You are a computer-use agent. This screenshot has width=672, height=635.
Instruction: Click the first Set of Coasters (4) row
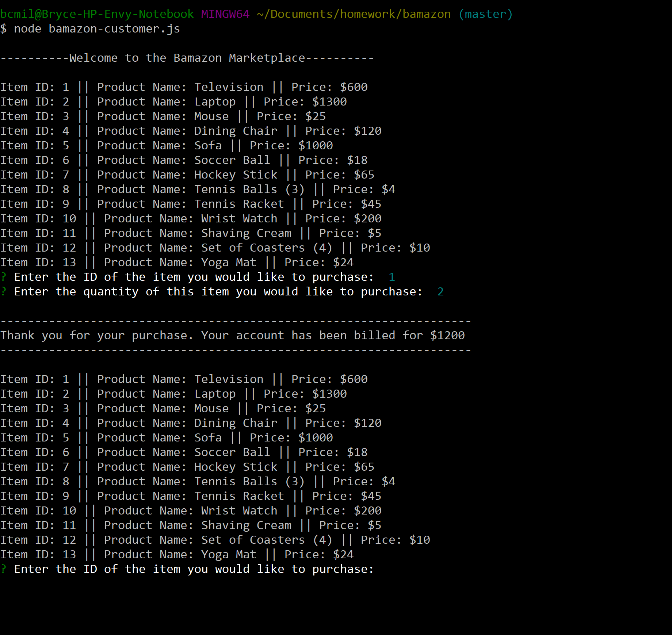215,248
